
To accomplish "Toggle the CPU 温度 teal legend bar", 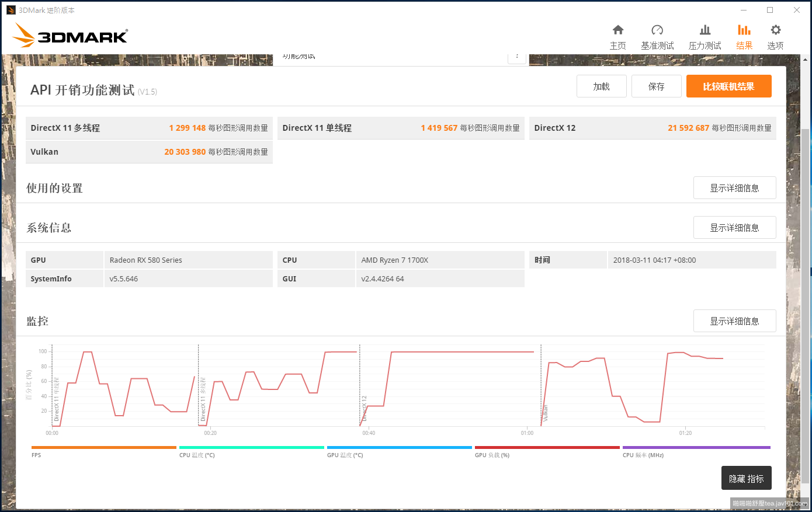I will click(x=252, y=448).
